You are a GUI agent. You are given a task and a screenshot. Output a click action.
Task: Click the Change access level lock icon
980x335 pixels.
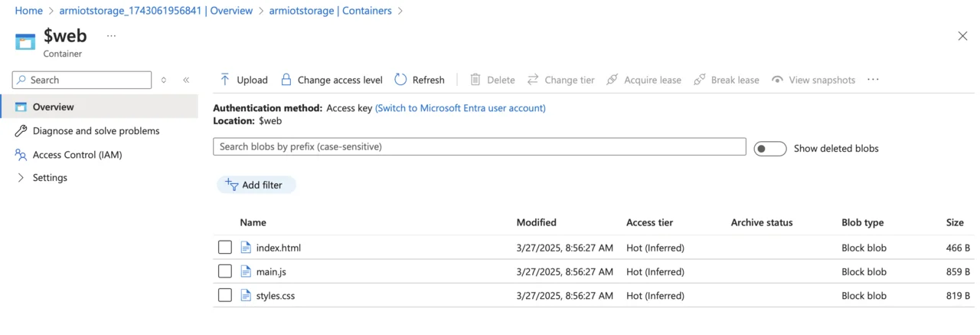(286, 80)
